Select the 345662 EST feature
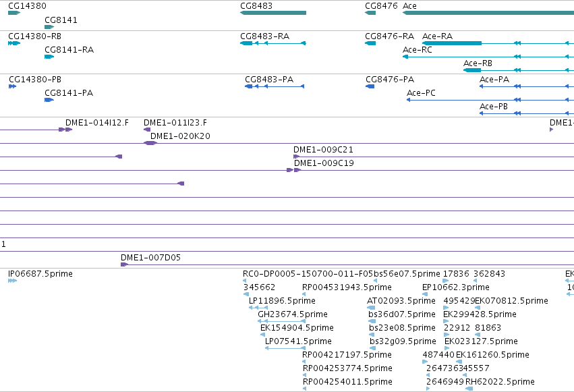 [246, 294]
